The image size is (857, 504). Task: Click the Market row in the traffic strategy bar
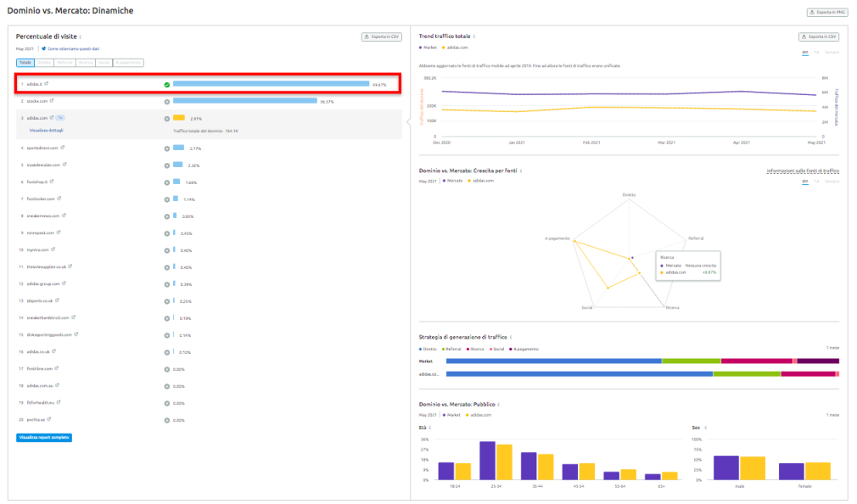coord(642,361)
